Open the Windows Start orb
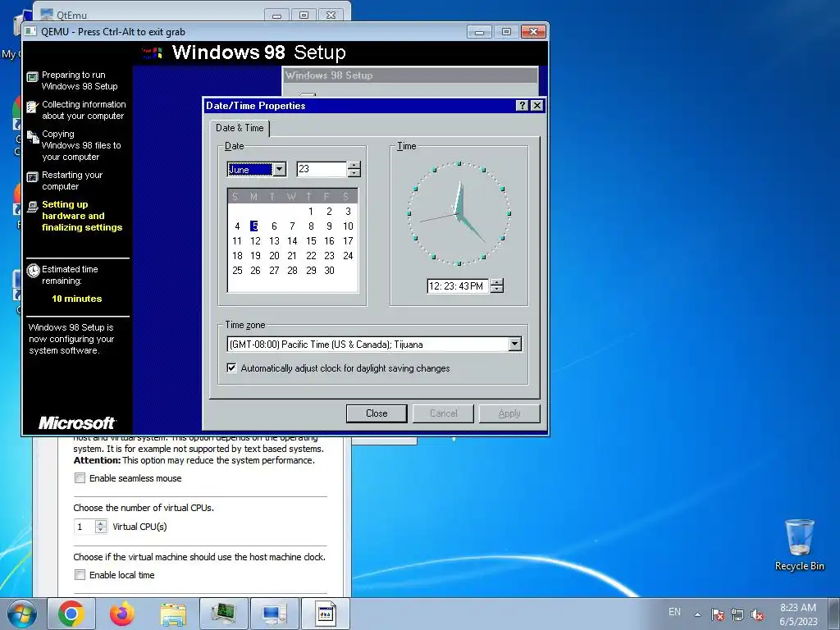Screen dimensions: 840x630 21,614
